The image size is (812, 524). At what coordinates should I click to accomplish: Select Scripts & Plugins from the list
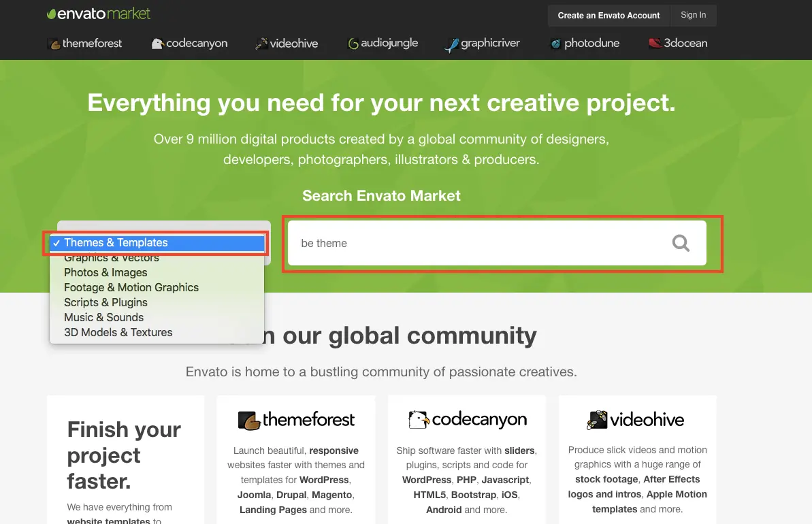click(157, 302)
